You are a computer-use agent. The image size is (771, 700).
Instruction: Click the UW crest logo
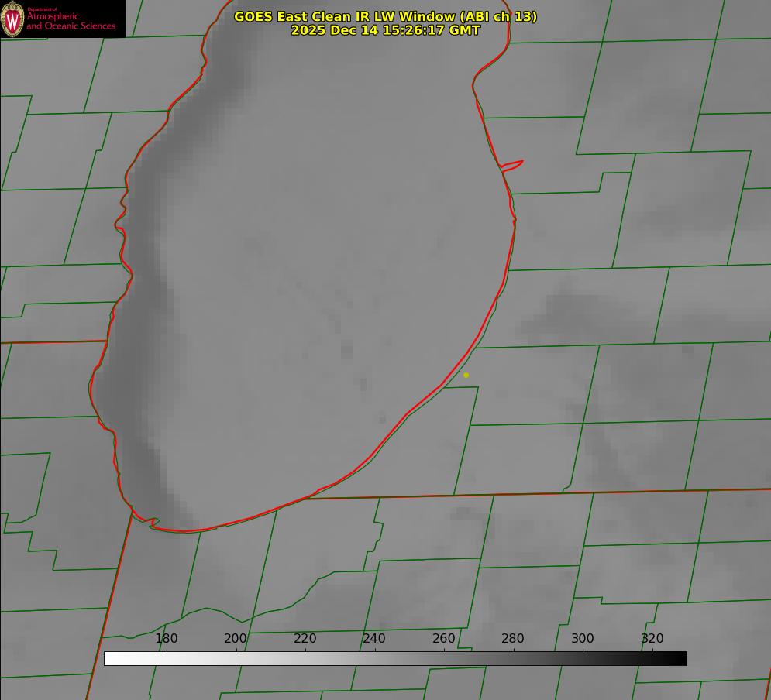12,19
